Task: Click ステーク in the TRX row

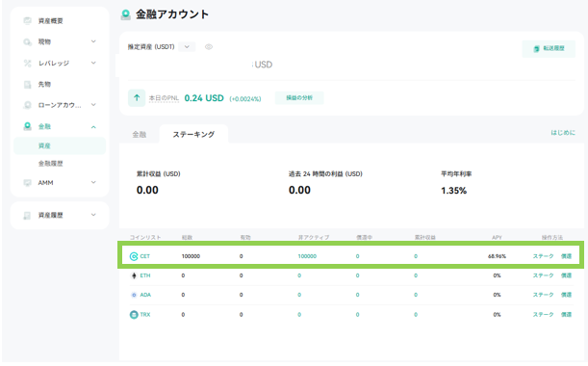Action: [x=543, y=315]
